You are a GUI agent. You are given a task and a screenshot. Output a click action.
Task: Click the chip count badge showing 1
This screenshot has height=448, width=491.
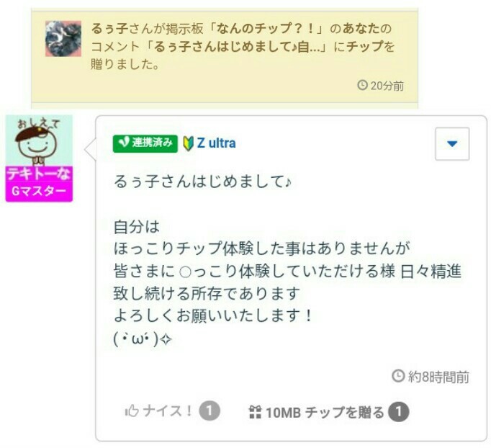(x=399, y=412)
